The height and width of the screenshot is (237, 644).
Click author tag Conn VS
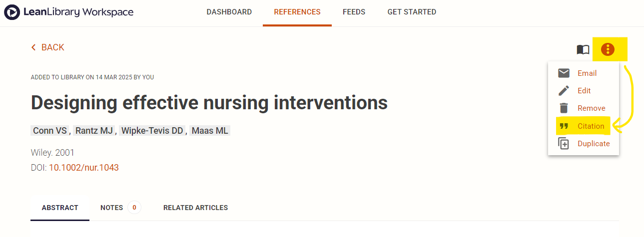[x=49, y=131]
